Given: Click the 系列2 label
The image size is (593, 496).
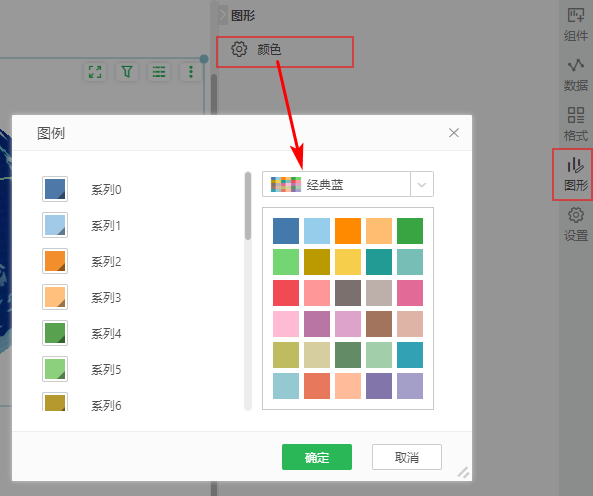Looking at the screenshot, I should click(106, 262).
